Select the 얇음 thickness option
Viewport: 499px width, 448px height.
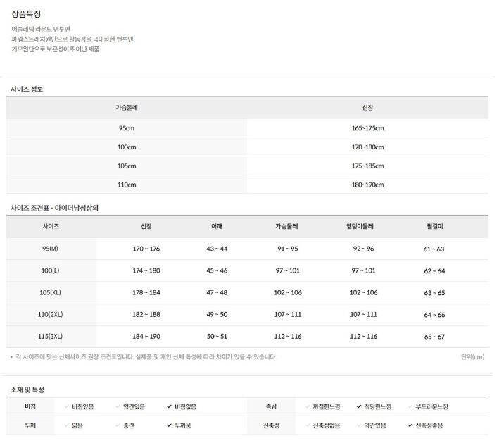(73, 425)
